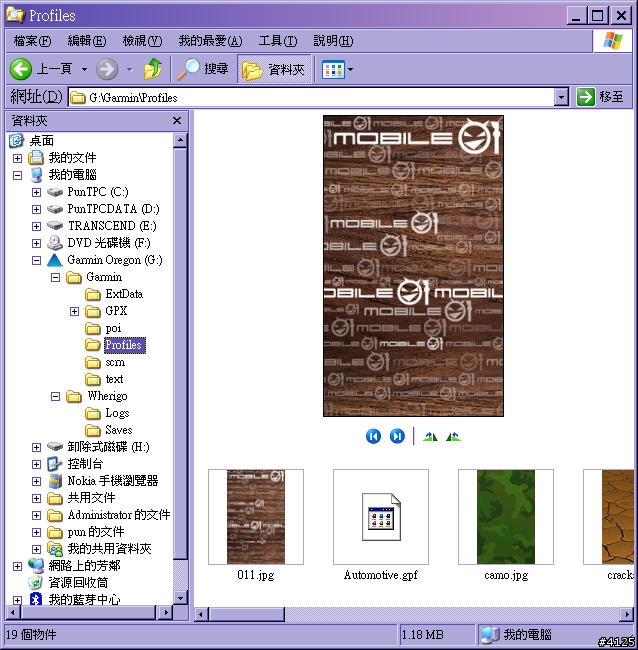Image resolution: width=638 pixels, height=650 pixels.
Task: Open the address bar dropdown arrow
Action: (x=560, y=97)
